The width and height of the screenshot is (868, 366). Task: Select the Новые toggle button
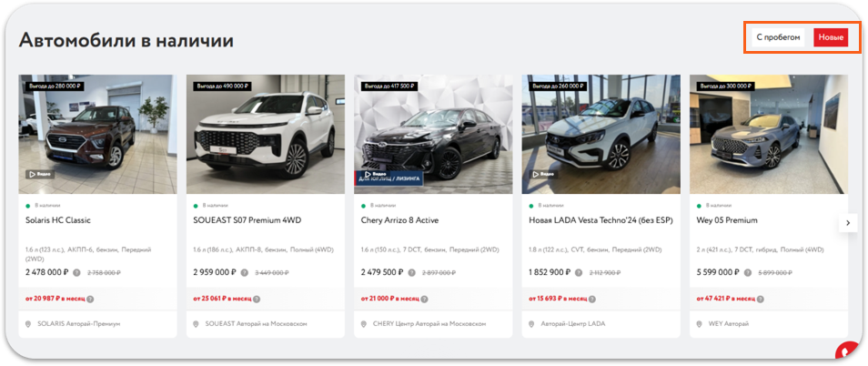pyautogui.click(x=831, y=37)
